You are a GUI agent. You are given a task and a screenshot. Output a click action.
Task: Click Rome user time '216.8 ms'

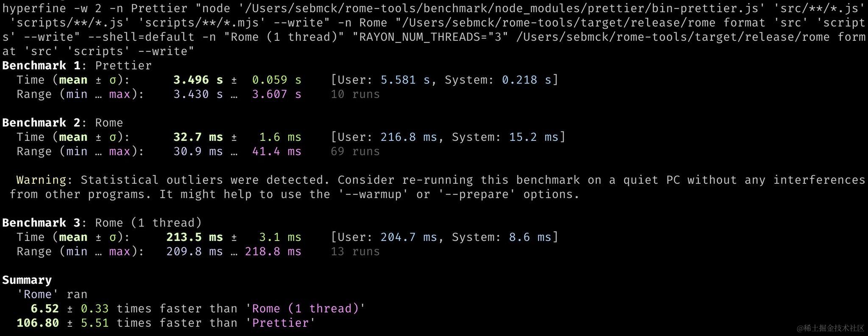409,137
